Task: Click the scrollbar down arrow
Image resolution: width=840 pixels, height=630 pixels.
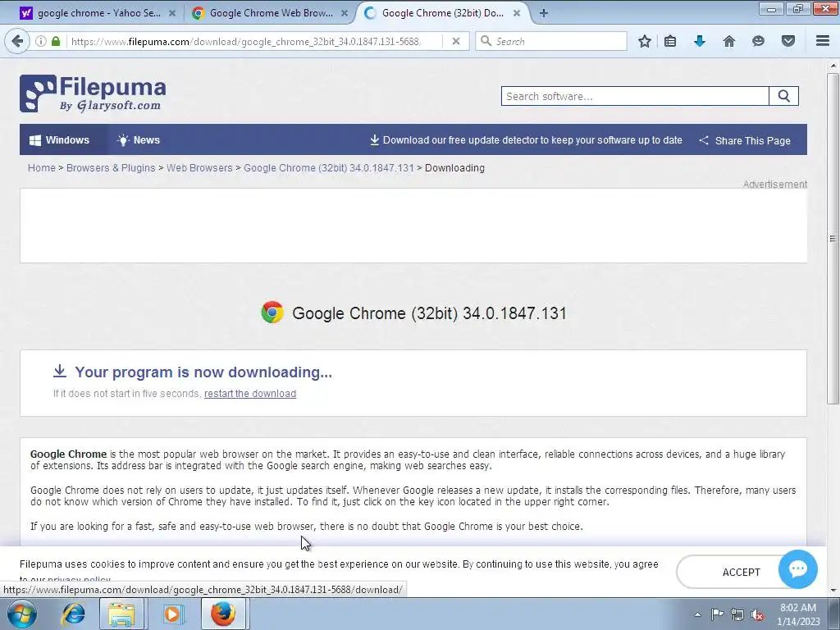Action: (833, 591)
